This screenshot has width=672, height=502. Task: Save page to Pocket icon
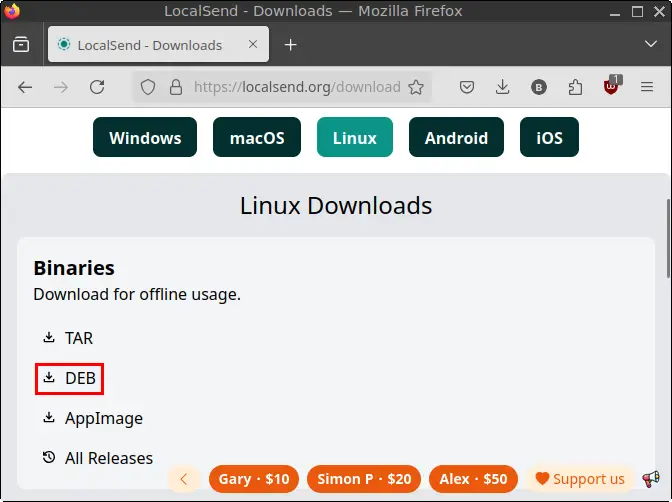coord(467,87)
